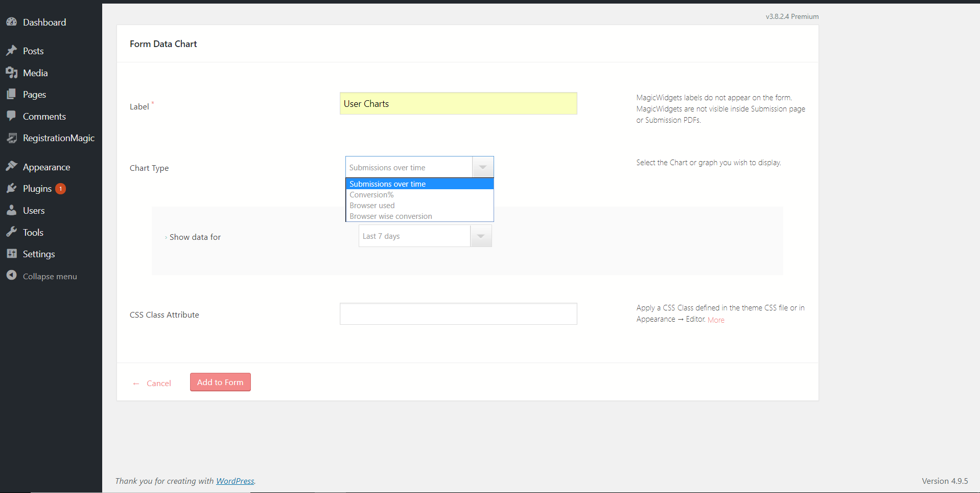Viewport: 980px width, 493px height.
Task: Open Comments via its speech bubble icon
Action: (12, 116)
